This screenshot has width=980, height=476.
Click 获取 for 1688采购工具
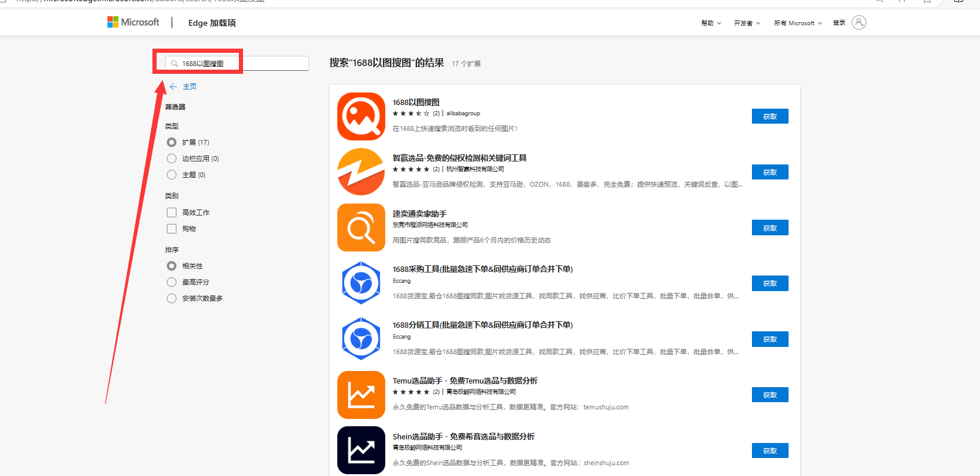pos(770,283)
